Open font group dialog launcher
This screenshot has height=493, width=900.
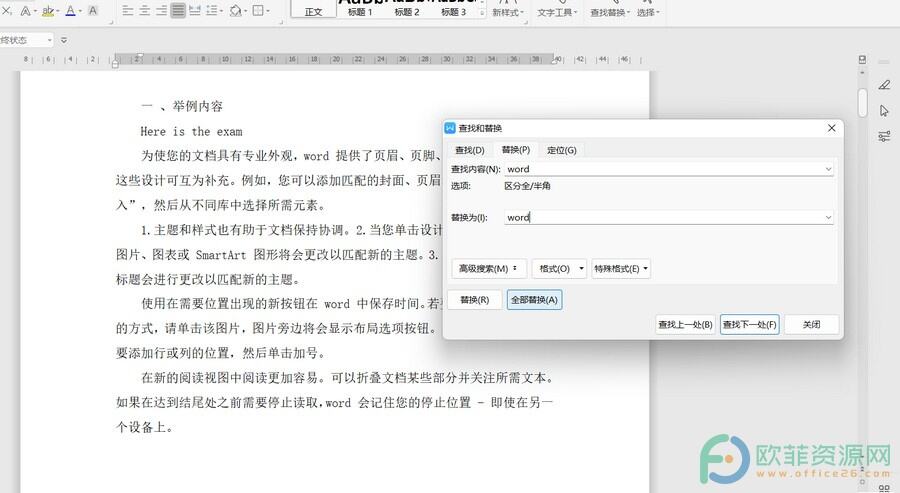tap(111, 23)
